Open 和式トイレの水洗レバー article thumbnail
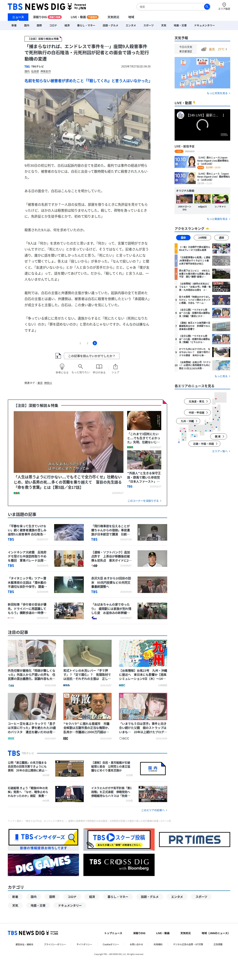Screen dimensions: 238x980 point(87,653)
